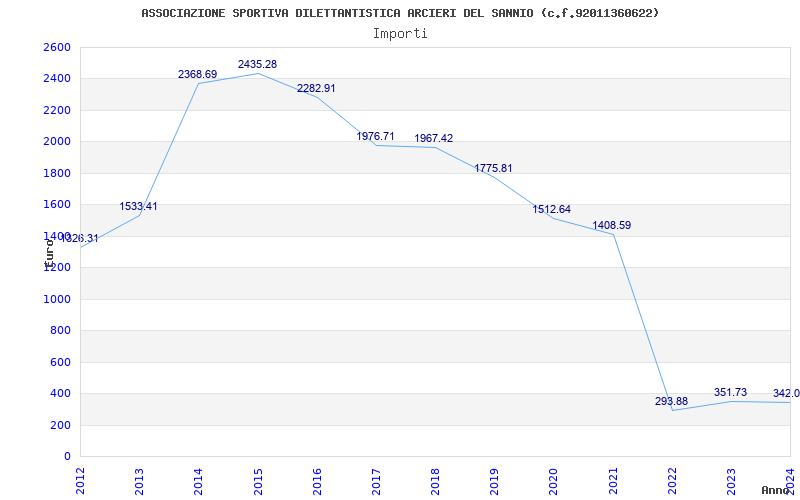
Task: Click the 293.88 lowest data point label
Action: click(x=671, y=402)
